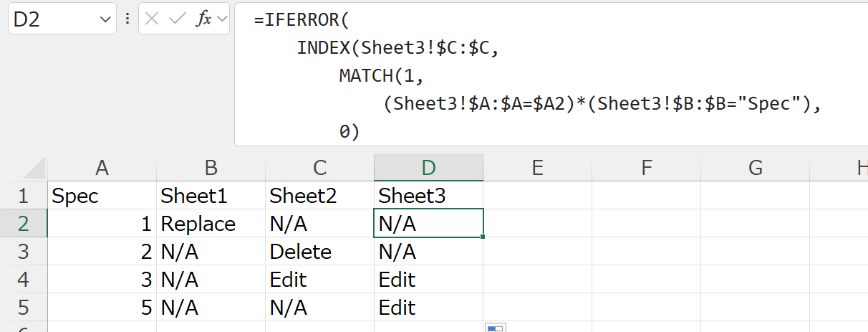This screenshot has height=332, width=868.
Task: Click cell A4 with value 3
Action: (102, 280)
